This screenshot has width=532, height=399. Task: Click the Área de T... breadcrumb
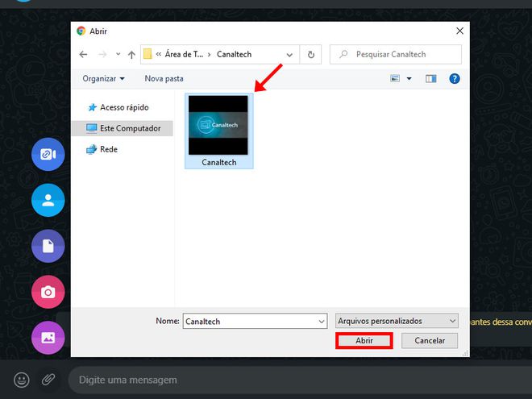click(184, 54)
